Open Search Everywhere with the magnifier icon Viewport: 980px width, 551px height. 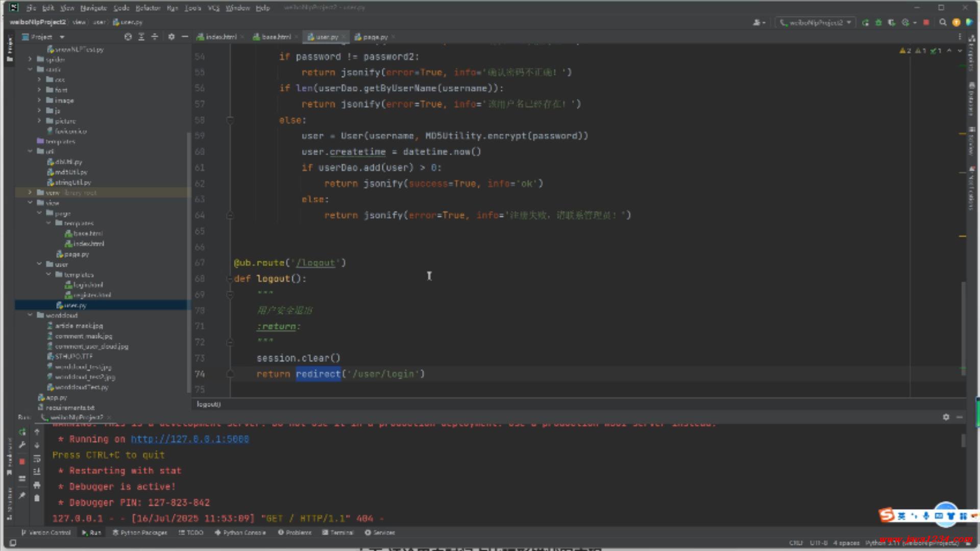[943, 22]
